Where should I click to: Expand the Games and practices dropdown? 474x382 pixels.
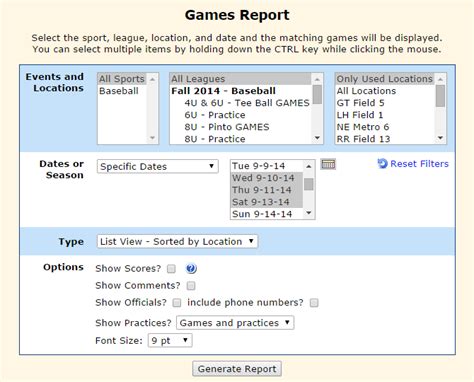coord(235,323)
